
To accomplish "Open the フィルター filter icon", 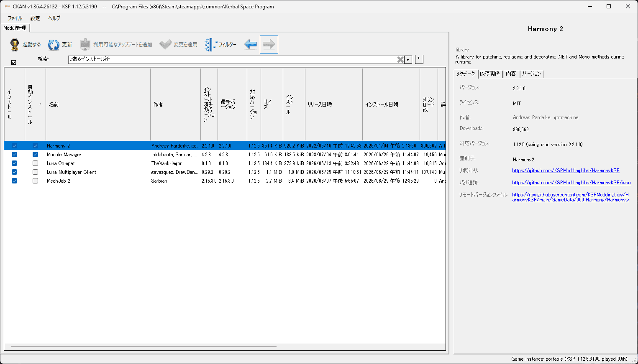I will point(210,44).
